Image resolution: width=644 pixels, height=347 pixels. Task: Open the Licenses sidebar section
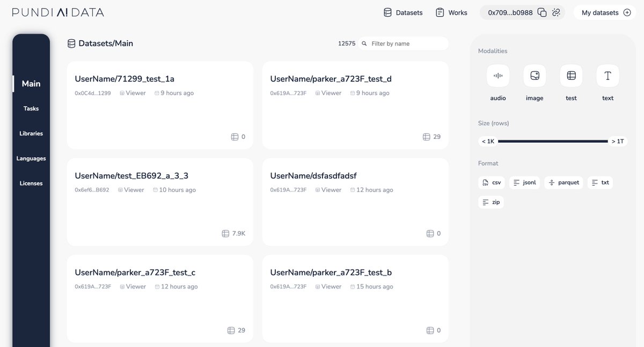31,183
